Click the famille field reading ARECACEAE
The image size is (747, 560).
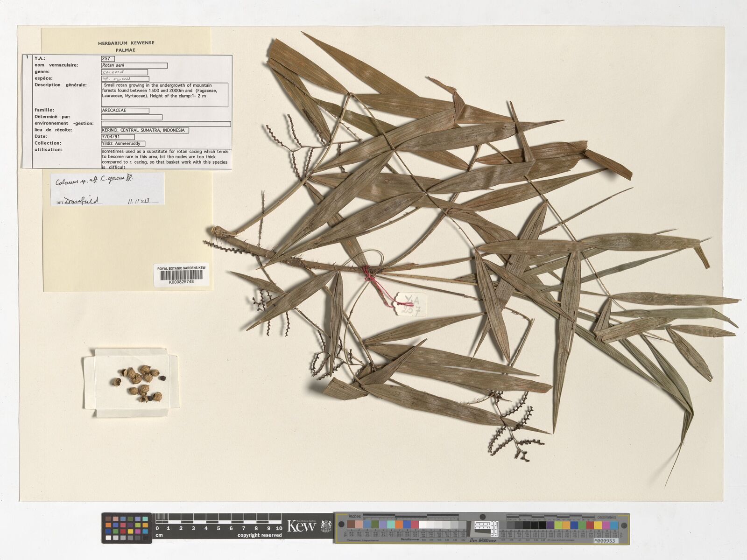[x=125, y=111]
